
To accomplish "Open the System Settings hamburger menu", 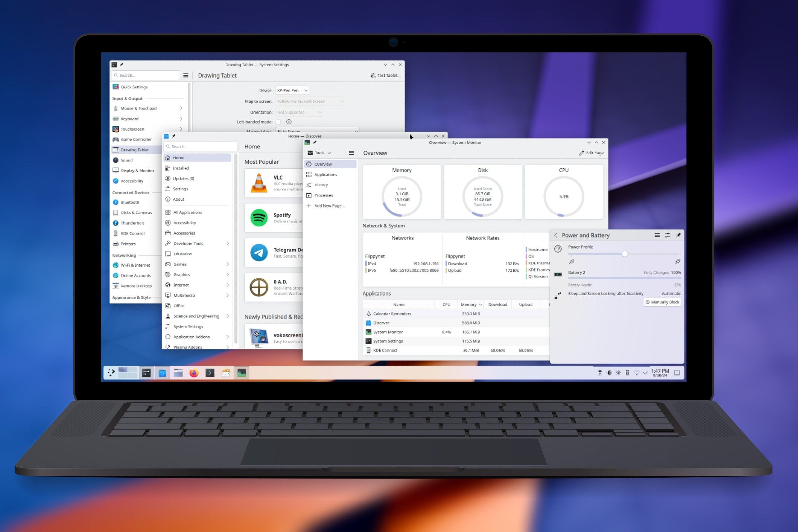I will point(186,75).
